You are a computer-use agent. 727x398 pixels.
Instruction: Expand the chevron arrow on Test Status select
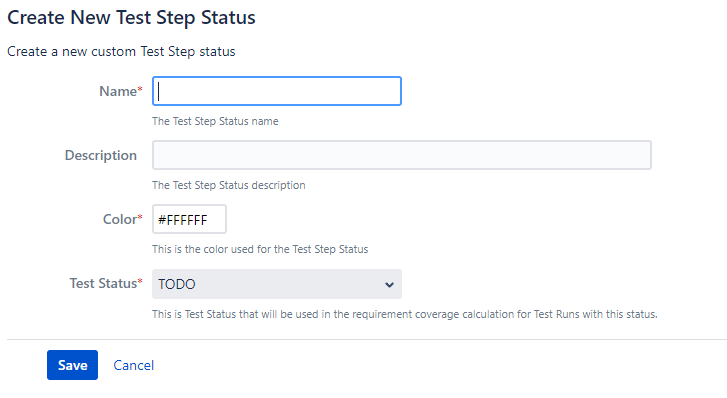click(x=389, y=284)
